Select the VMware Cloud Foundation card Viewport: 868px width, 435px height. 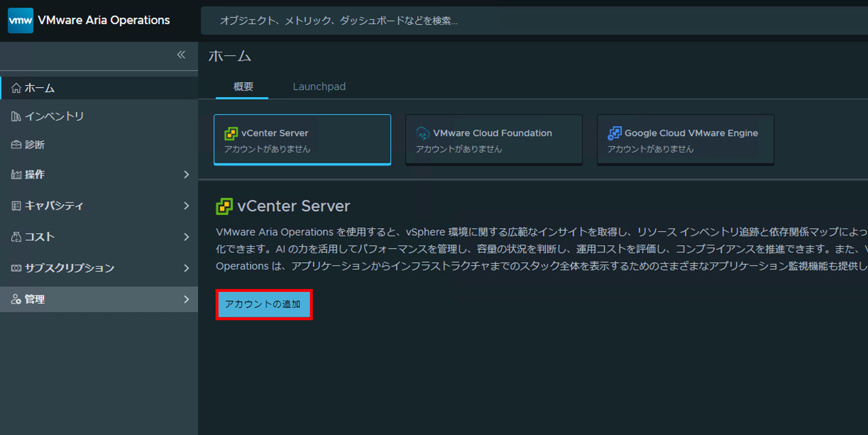pyautogui.click(x=494, y=140)
